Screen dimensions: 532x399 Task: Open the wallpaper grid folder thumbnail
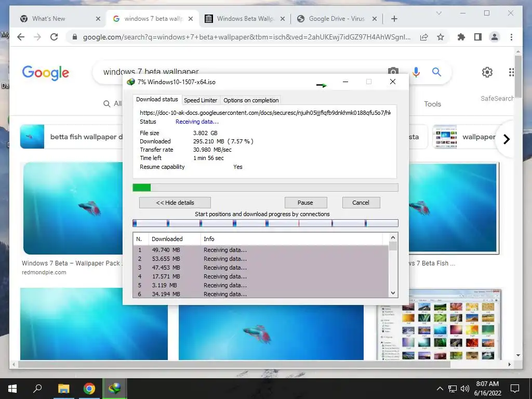pos(440,324)
